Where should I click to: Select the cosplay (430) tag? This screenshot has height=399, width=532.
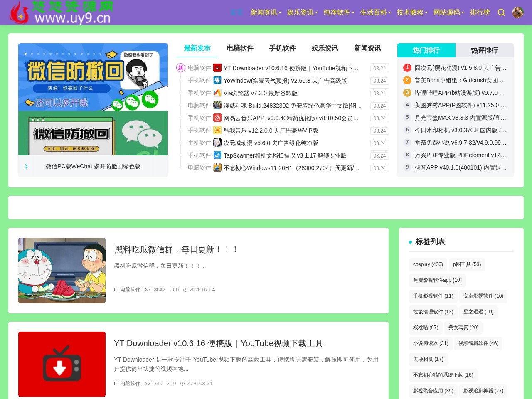tap(428, 264)
